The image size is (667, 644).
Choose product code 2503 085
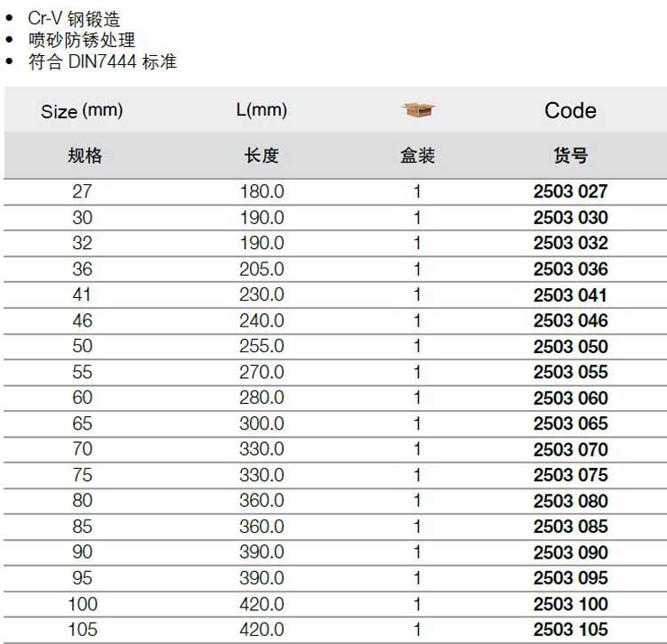pyautogui.click(x=570, y=527)
